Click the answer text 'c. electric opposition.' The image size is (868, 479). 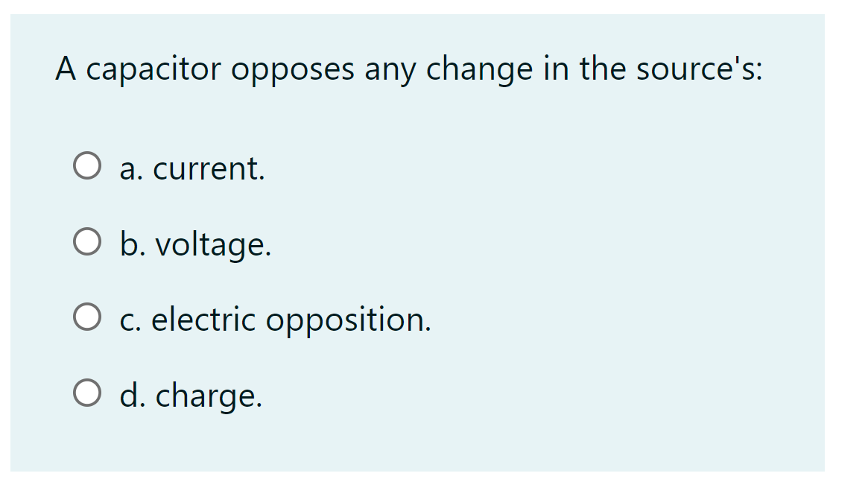(x=276, y=320)
